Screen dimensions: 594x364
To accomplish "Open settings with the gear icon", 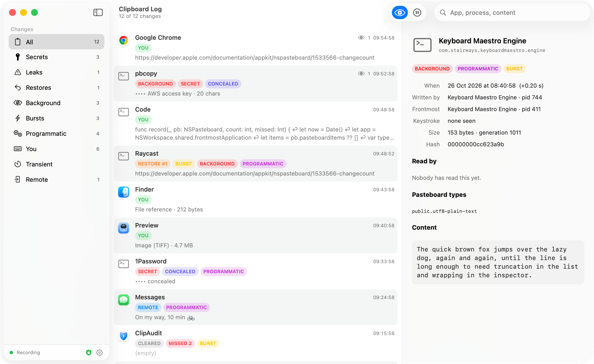I will tap(99, 353).
